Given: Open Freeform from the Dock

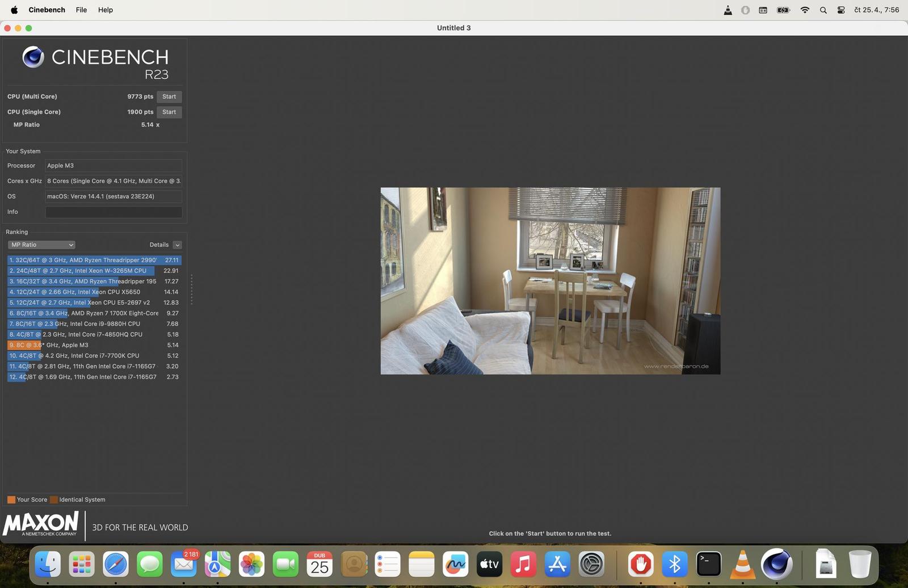Looking at the screenshot, I should point(456,564).
